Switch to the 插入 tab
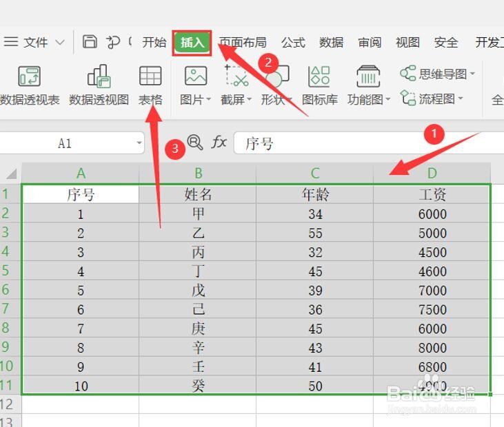Viewport: 504px width, 427px height. click(192, 43)
